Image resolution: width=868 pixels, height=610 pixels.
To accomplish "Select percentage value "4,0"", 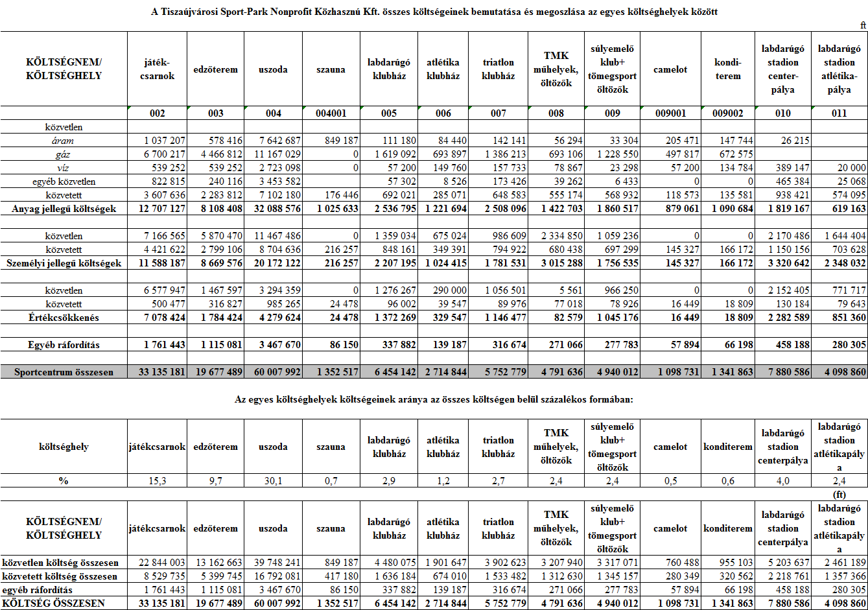I will pos(782,480).
